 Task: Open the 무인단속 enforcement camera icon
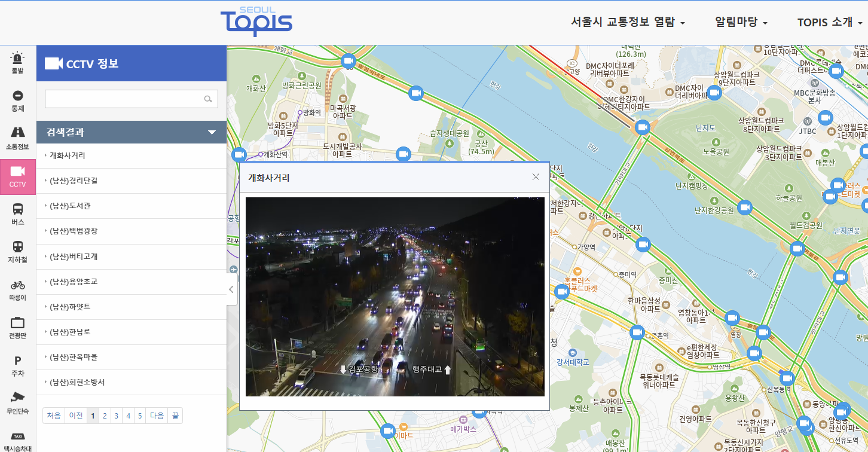17,402
